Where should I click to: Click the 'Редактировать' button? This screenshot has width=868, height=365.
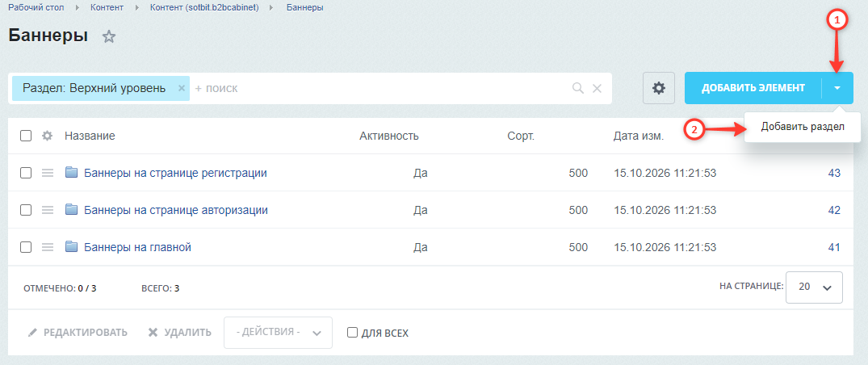(x=78, y=333)
